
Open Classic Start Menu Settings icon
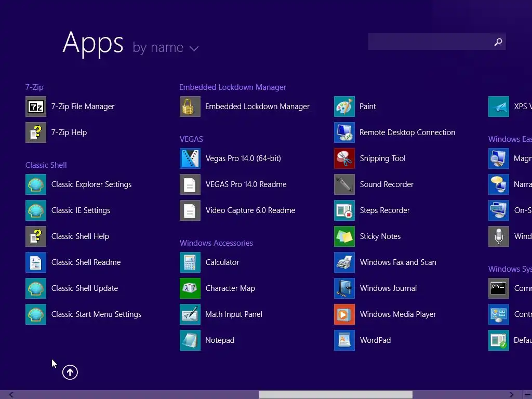point(36,314)
